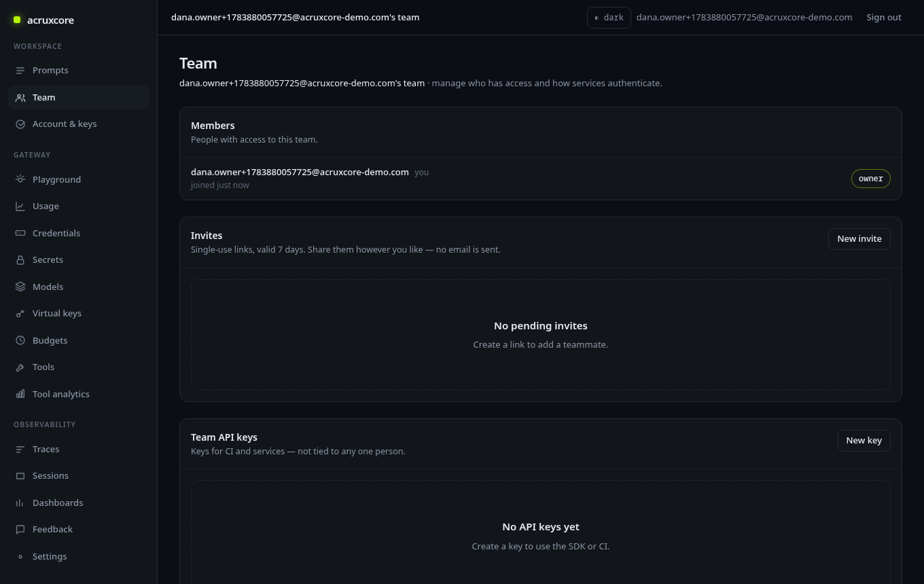Image resolution: width=924 pixels, height=584 pixels.
Task: Click 'Create a link to add a teammate.'
Action: click(x=541, y=345)
